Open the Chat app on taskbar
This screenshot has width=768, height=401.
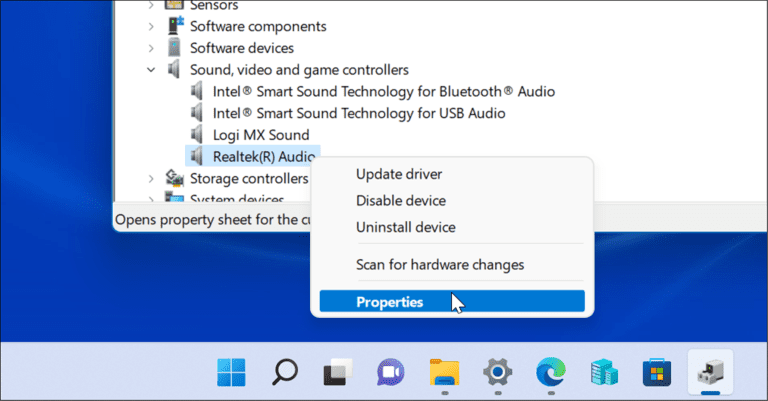391,373
